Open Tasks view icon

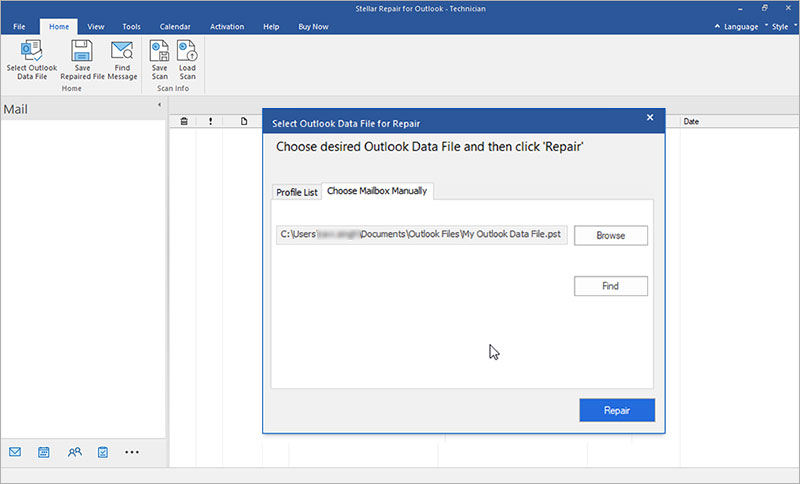(x=103, y=452)
